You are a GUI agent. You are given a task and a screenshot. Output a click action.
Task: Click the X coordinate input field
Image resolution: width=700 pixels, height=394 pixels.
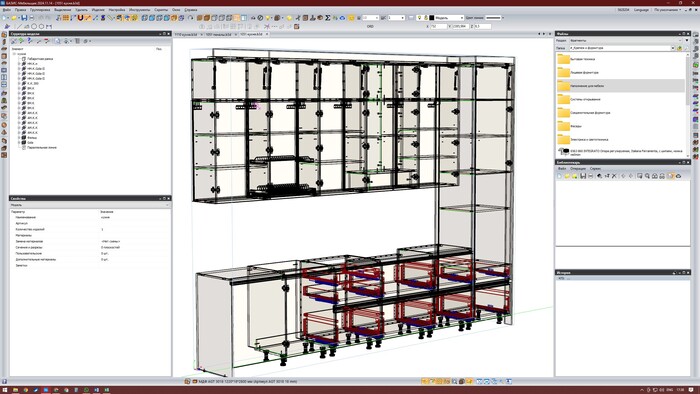[438, 26]
